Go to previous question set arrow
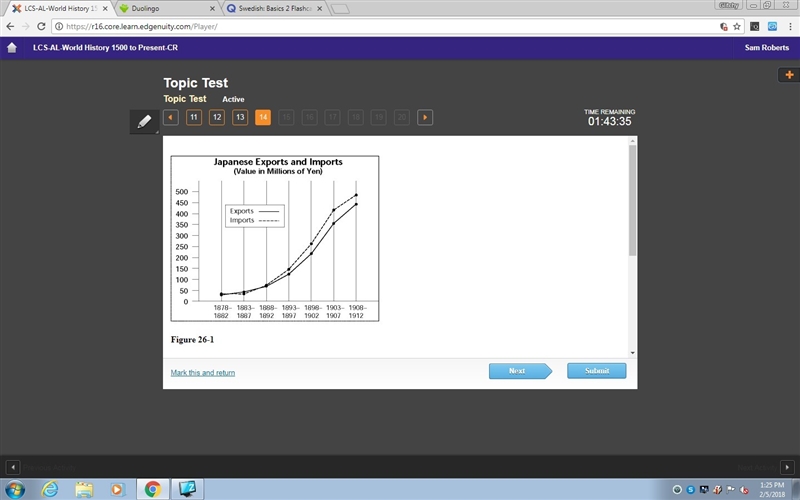Viewport: 800px width, 500px height. (x=170, y=117)
